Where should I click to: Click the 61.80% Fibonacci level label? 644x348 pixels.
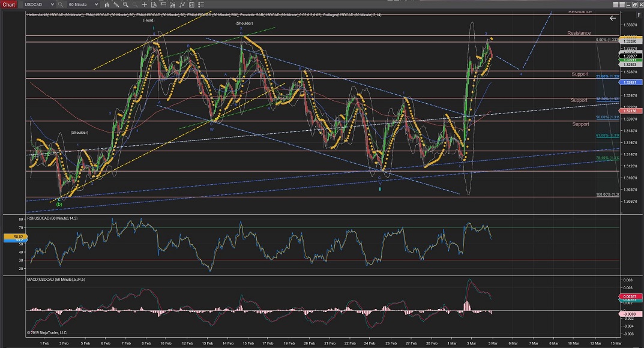(x=607, y=135)
